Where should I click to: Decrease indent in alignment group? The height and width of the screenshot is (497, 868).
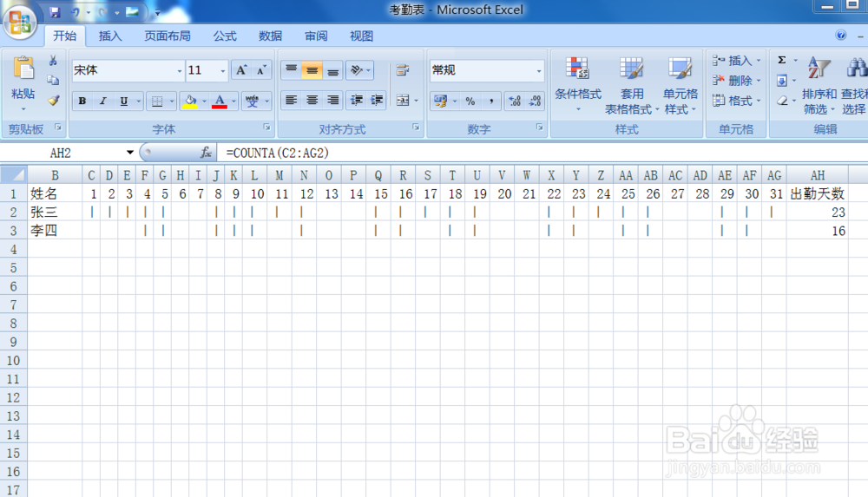pos(357,100)
